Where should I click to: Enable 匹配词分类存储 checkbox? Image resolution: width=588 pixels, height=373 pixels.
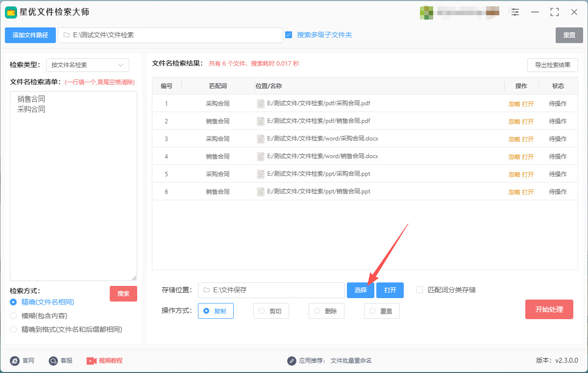click(x=419, y=290)
